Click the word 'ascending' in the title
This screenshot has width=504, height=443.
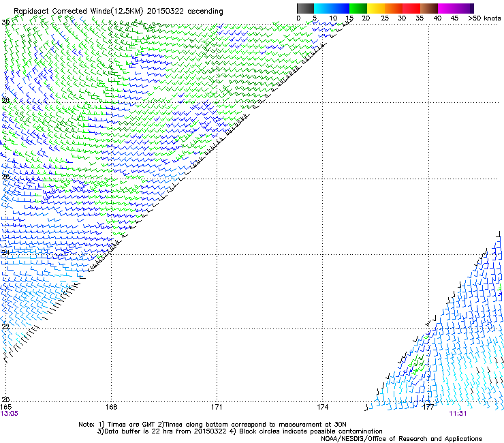pyautogui.click(x=205, y=12)
